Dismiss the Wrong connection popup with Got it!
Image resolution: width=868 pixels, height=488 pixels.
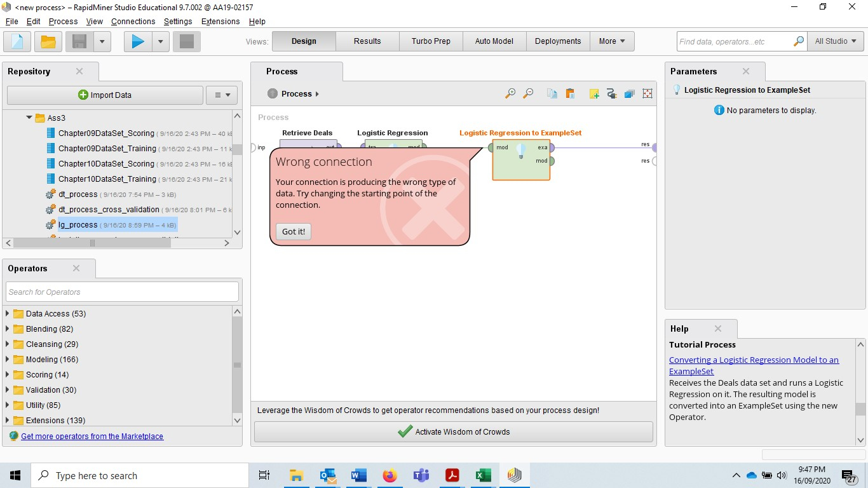294,231
